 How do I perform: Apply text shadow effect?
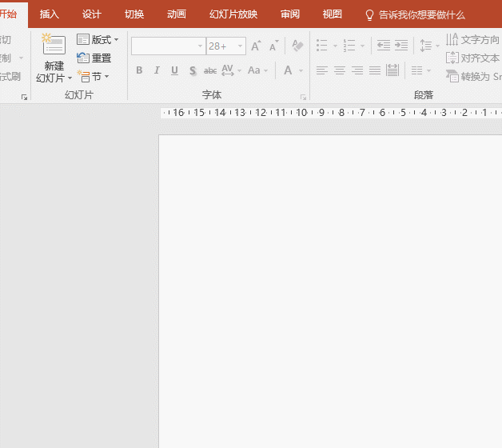[x=193, y=70]
